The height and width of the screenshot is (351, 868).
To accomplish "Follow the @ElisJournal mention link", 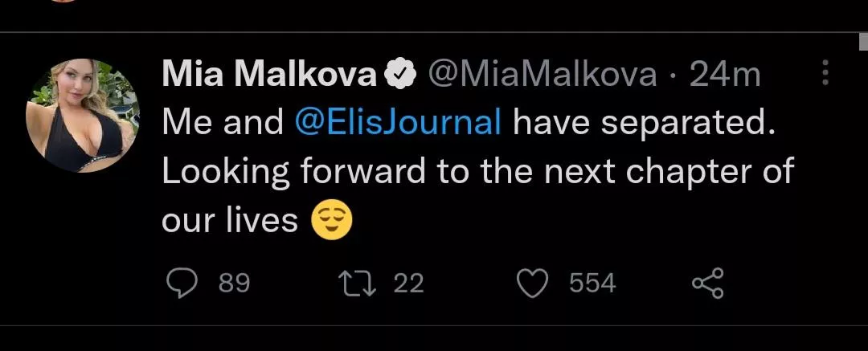I will (399, 123).
